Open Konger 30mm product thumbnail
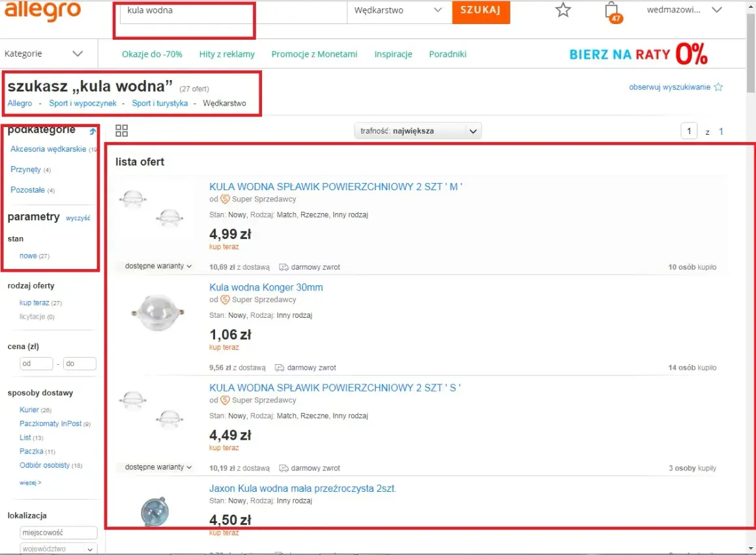Screen dimensions: 756x555 157,313
